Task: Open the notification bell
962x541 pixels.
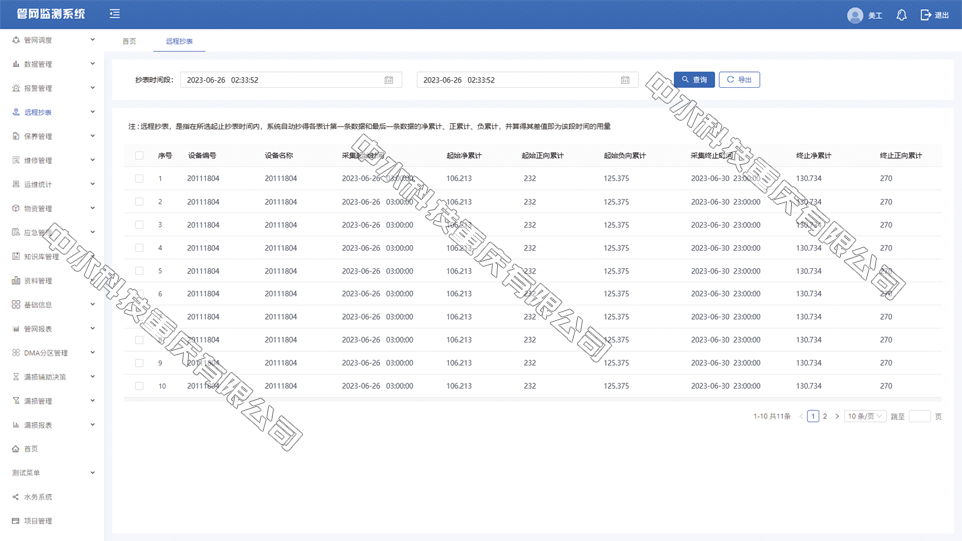Action: click(901, 15)
